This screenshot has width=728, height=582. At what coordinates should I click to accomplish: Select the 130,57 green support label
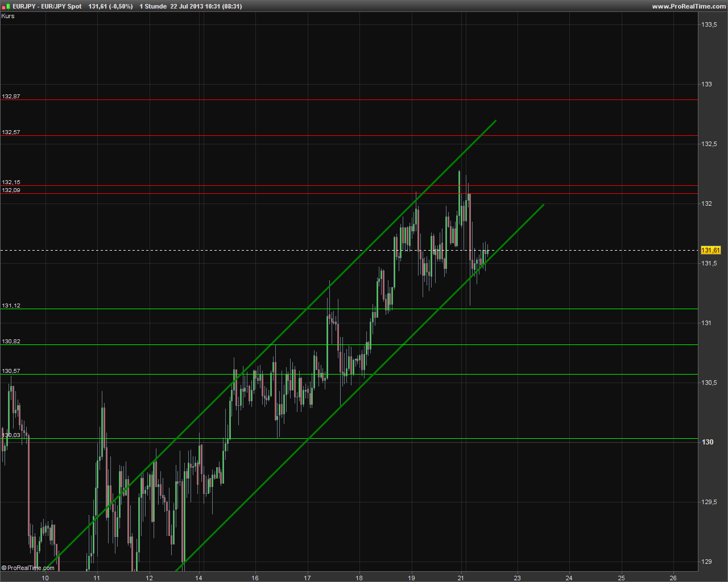click(11, 371)
